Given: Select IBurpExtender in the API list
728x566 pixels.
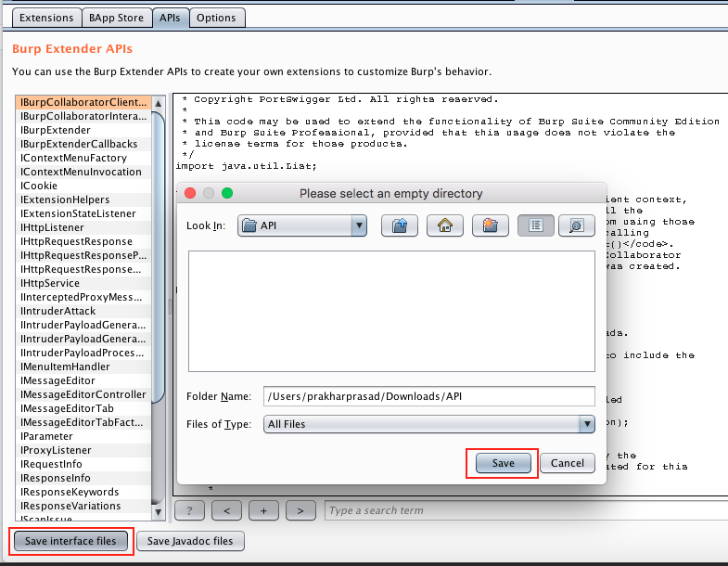Looking at the screenshot, I should click(x=56, y=131).
